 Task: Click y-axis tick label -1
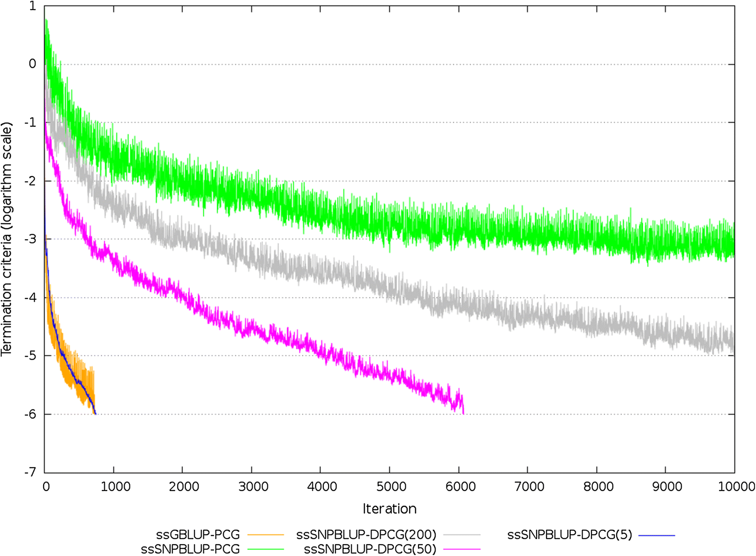coord(30,122)
